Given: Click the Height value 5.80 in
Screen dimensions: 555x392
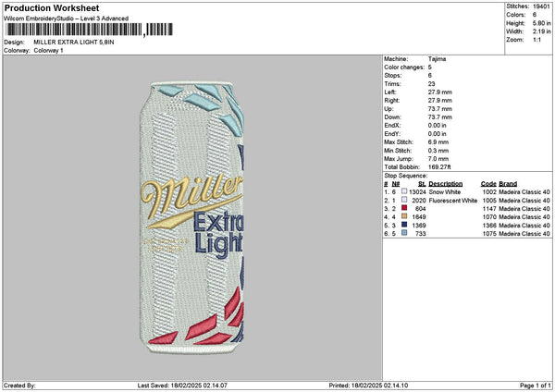Looking at the screenshot, I should click(x=541, y=23).
